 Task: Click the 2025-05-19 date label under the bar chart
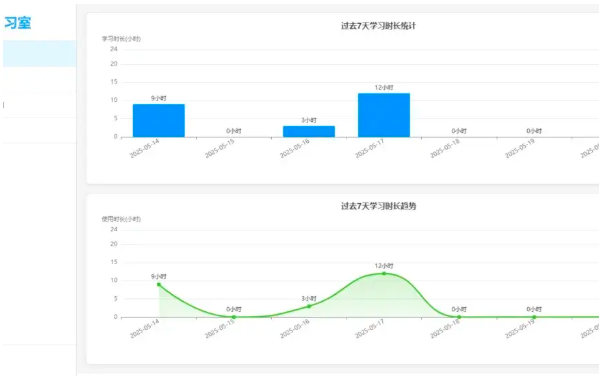pos(520,149)
